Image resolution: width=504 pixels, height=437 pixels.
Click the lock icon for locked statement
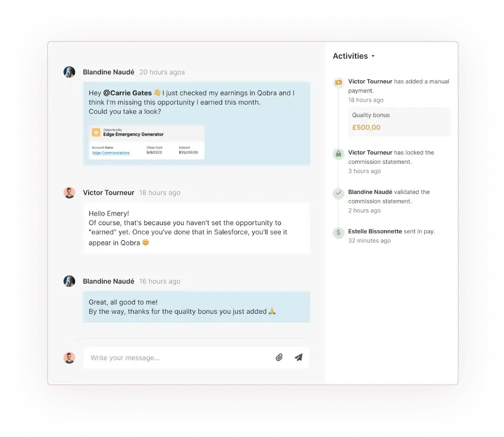coord(338,154)
